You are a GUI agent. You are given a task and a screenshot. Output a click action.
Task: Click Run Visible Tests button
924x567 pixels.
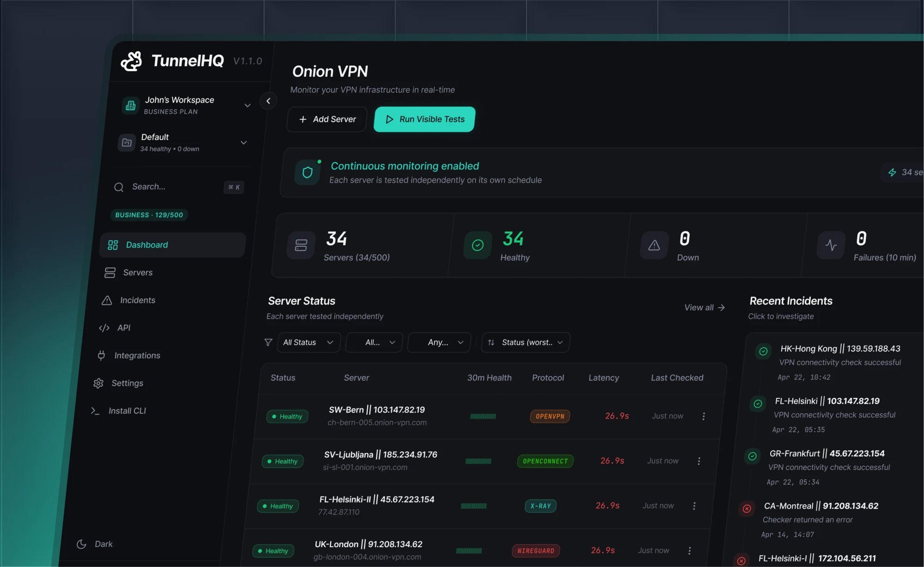click(x=425, y=119)
